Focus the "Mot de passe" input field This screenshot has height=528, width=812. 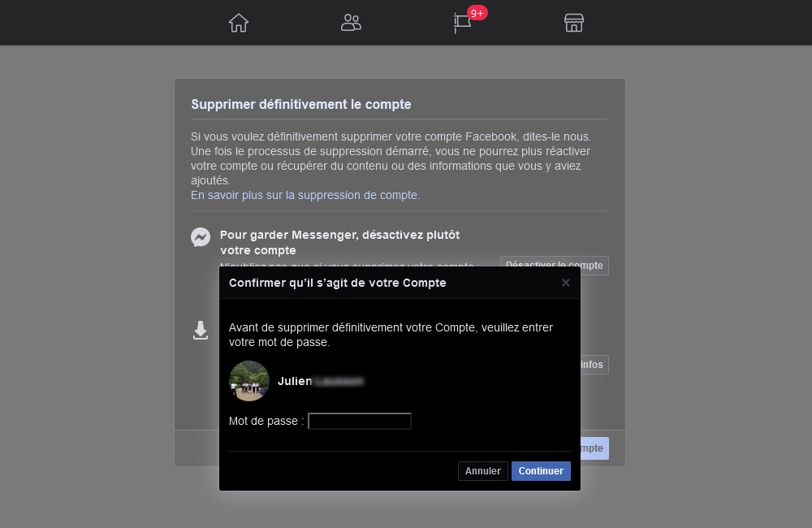360,421
